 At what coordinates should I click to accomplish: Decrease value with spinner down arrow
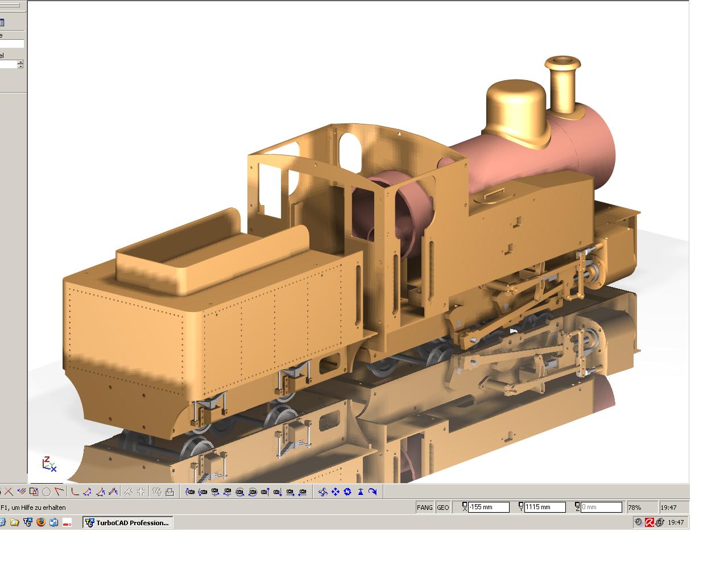(x=20, y=66)
